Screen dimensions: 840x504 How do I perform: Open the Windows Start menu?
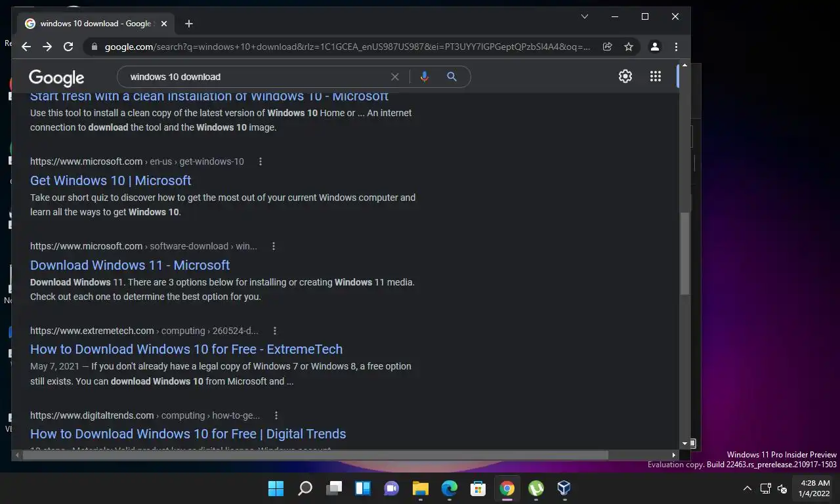point(276,488)
